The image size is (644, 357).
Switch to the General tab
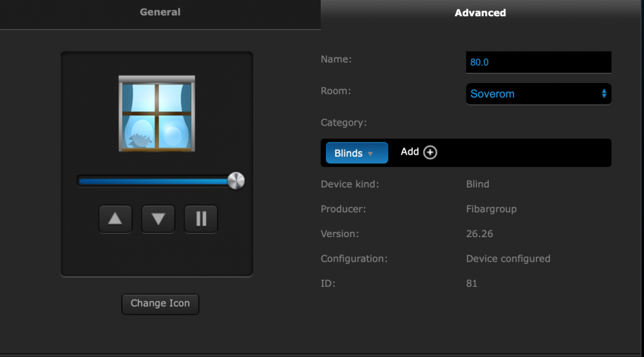click(160, 13)
